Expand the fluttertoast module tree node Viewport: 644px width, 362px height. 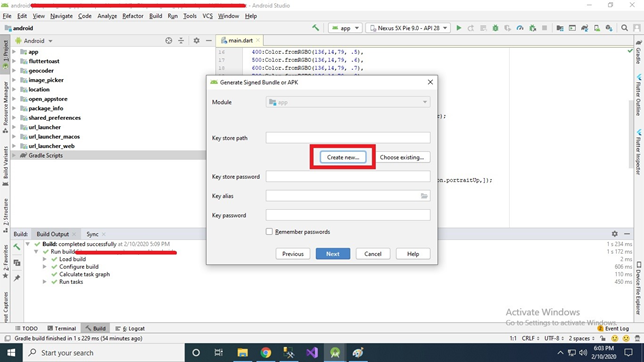pyautogui.click(x=14, y=61)
